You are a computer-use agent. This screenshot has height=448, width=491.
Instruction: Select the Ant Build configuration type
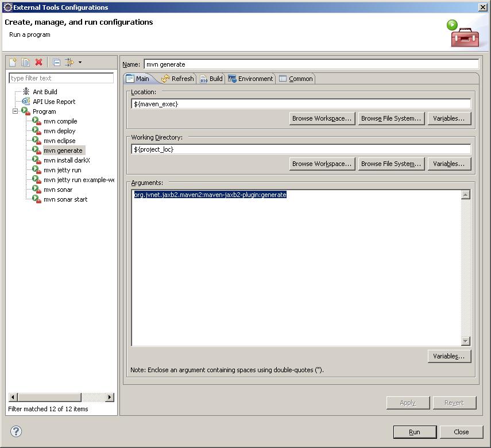pyautogui.click(x=45, y=92)
